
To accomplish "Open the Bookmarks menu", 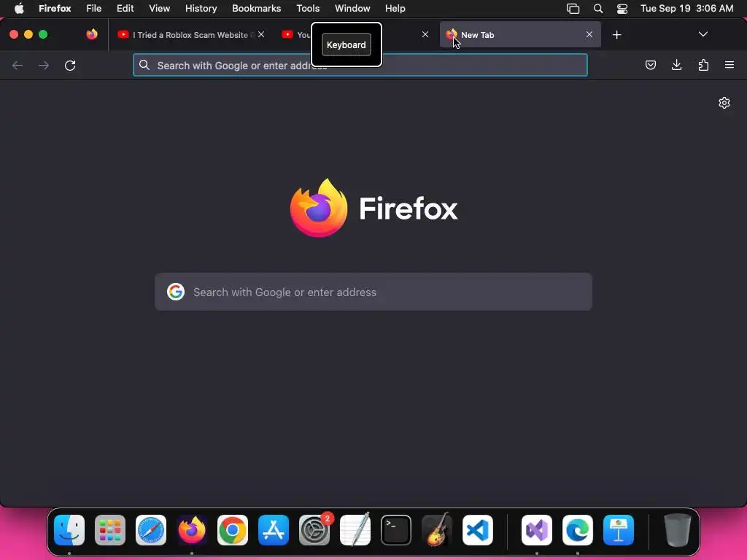I will tap(256, 9).
